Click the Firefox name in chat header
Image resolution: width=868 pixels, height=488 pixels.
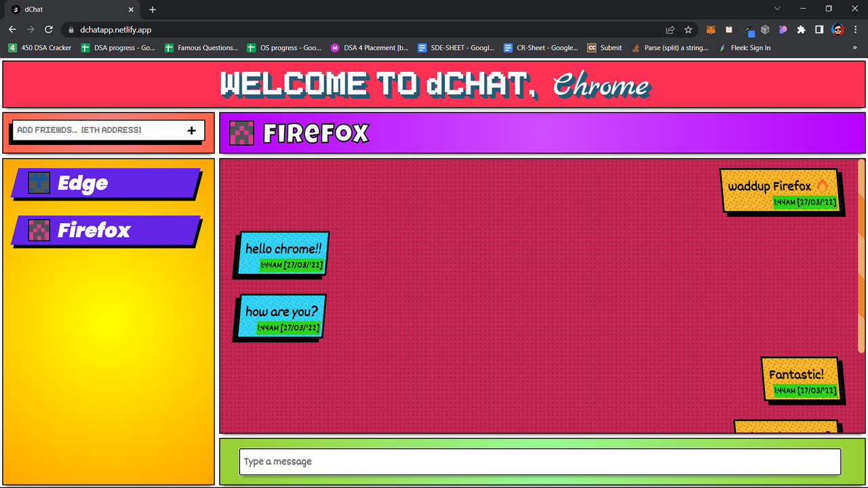point(316,133)
